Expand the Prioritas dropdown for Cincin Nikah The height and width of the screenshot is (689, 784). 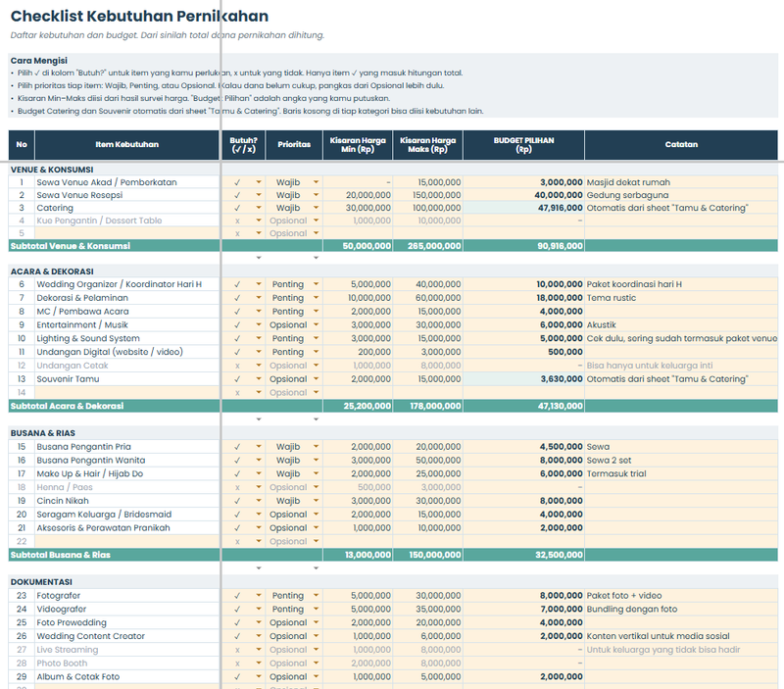click(316, 501)
